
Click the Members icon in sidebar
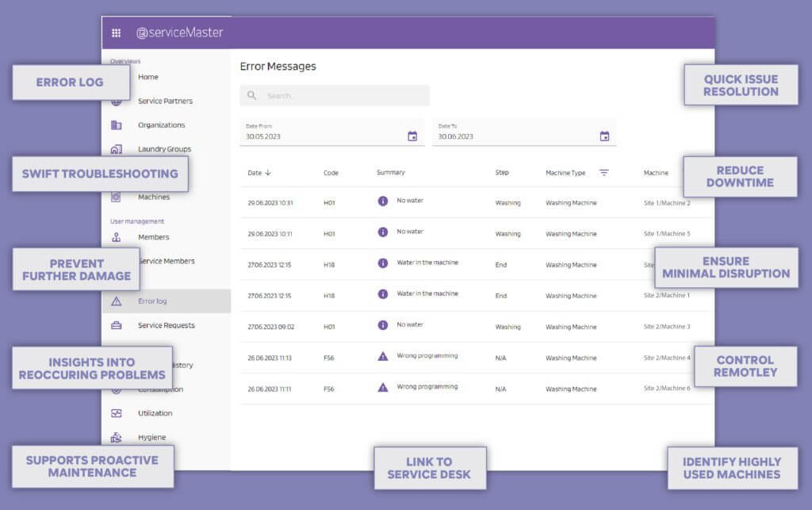[x=117, y=237]
